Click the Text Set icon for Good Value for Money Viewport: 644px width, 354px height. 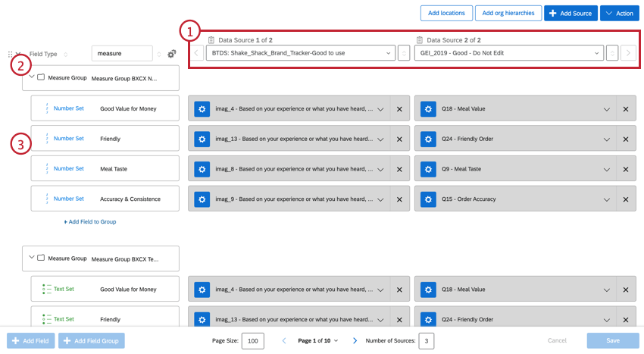(45, 289)
